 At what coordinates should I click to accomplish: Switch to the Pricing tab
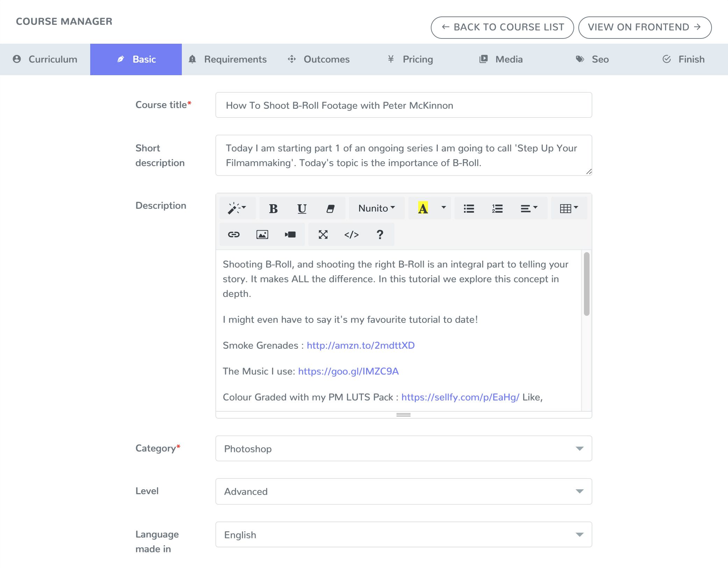tap(410, 59)
